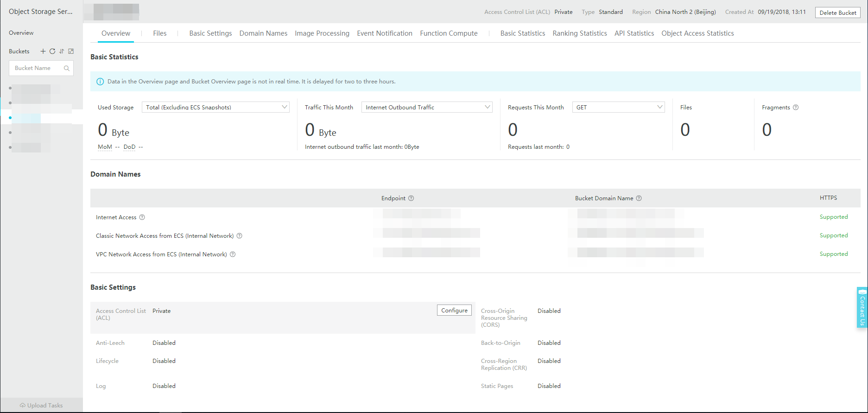Click Configure for Access Control List

click(454, 311)
